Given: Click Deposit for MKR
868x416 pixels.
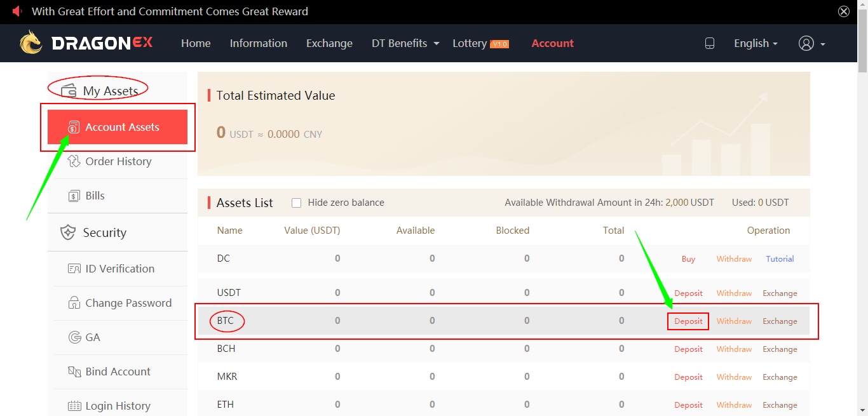Looking at the screenshot, I should [x=688, y=377].
